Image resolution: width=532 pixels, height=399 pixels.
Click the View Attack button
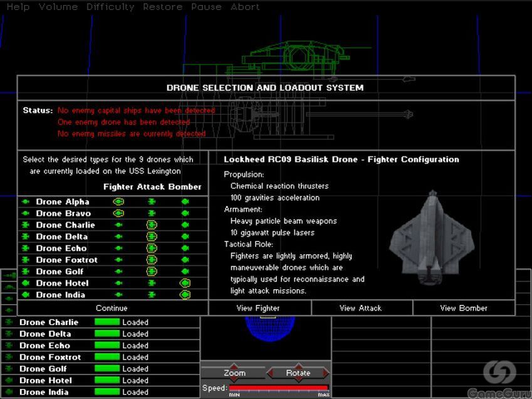tap(362, 308)
